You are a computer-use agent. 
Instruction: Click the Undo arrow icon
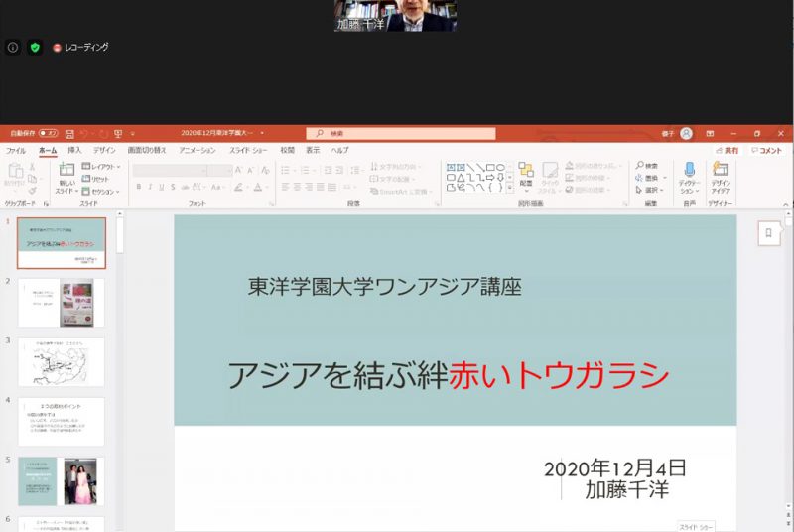(84, 134)
